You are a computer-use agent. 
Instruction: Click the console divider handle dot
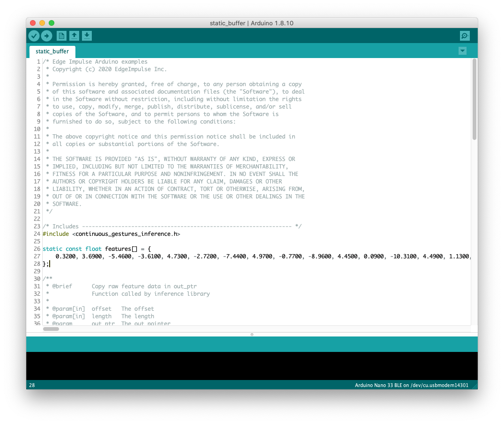click(252, 335)
